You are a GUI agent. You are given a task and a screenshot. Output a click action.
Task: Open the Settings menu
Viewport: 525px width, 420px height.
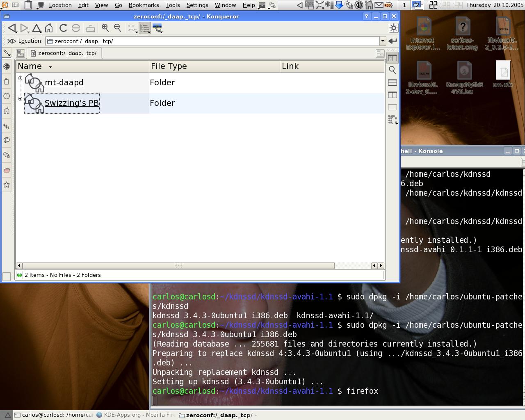[197, 5]
